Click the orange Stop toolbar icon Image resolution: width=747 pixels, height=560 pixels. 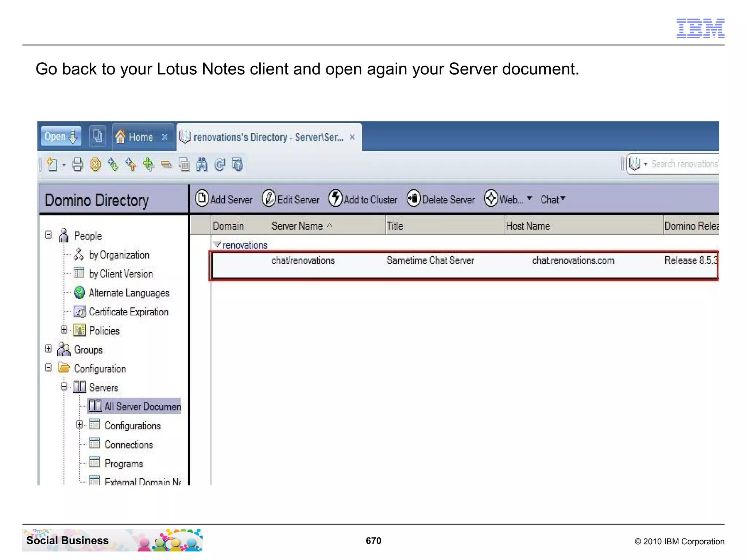[95, 165]
